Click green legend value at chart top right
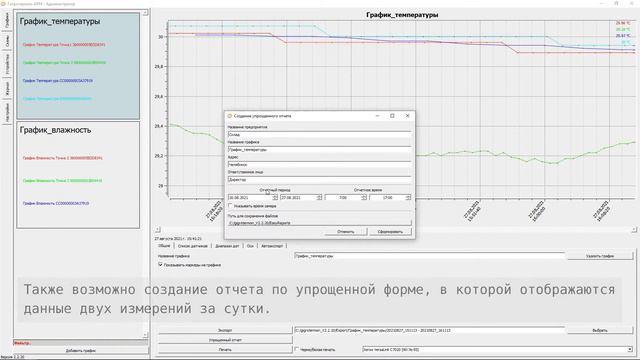This screenshot has height=360, width=640. coord(622,29)
